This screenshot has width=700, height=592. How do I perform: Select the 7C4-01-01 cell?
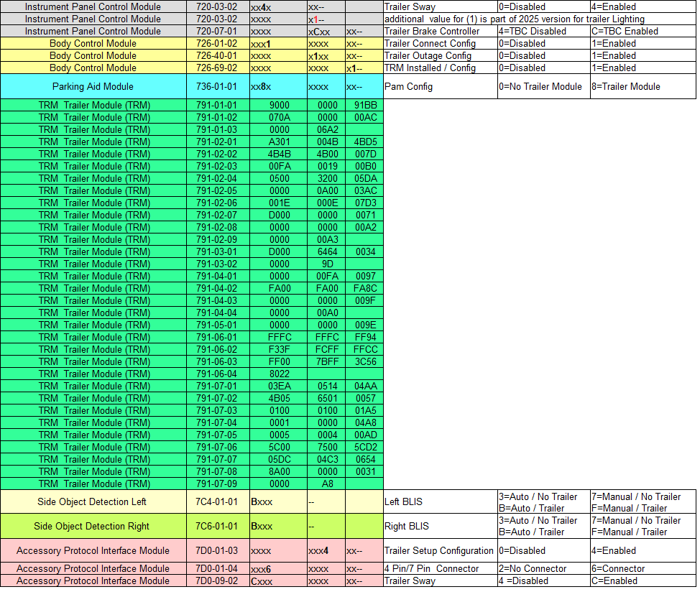218,502
